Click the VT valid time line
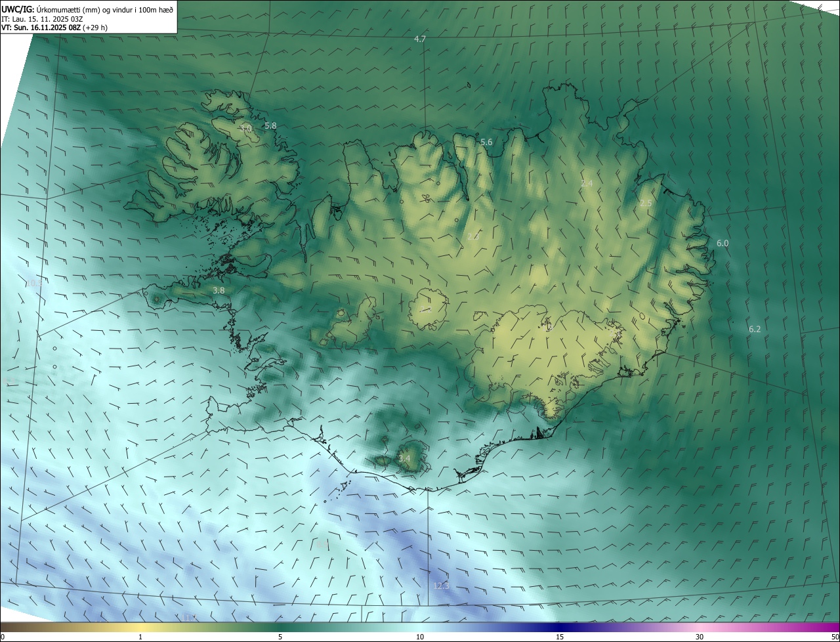 [x=54, y=28]
